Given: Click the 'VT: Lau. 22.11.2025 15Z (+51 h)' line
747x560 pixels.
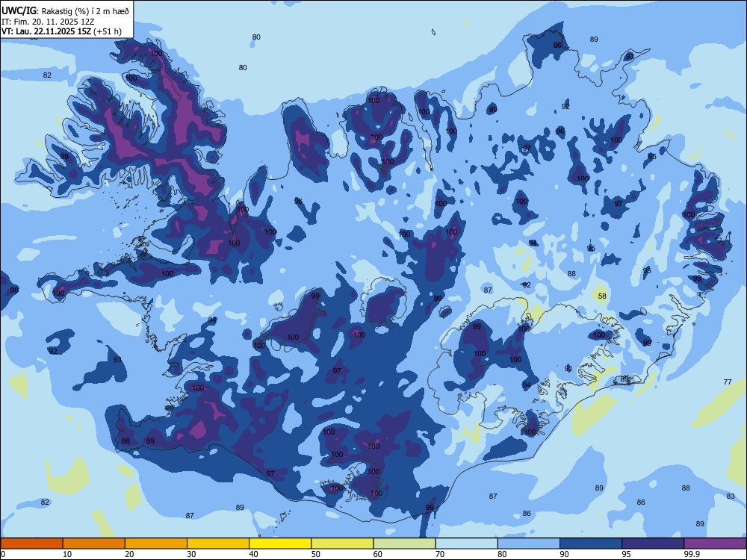Looking at the screenshot, I should pyautogui.click(x=61, y=32).
